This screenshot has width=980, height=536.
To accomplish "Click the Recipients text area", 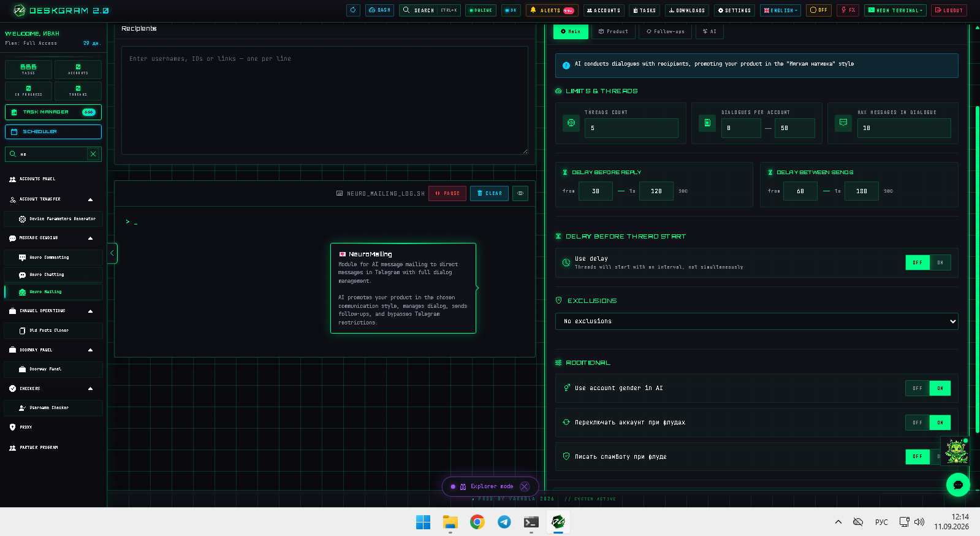I will 325,100.
